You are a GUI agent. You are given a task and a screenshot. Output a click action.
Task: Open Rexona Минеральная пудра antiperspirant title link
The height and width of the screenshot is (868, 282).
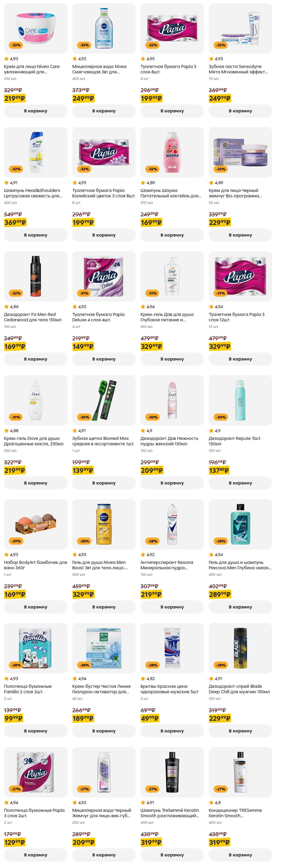click(x=167, y=565)
